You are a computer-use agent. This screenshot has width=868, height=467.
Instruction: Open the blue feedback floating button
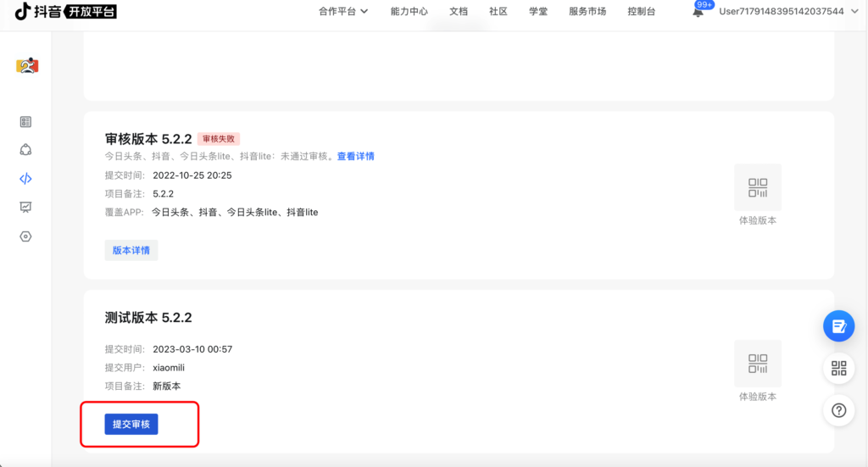(x=838, y=326)
